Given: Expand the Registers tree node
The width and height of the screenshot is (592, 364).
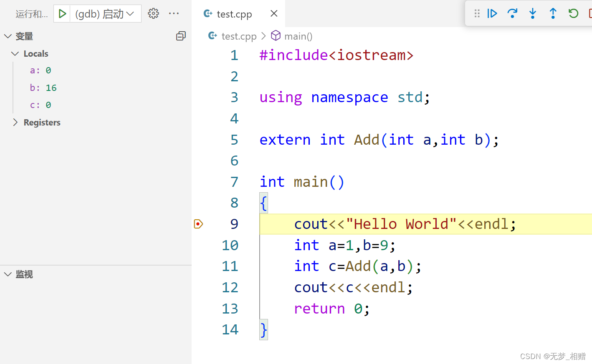Looking at the screenshot, I should pos(15,122).
